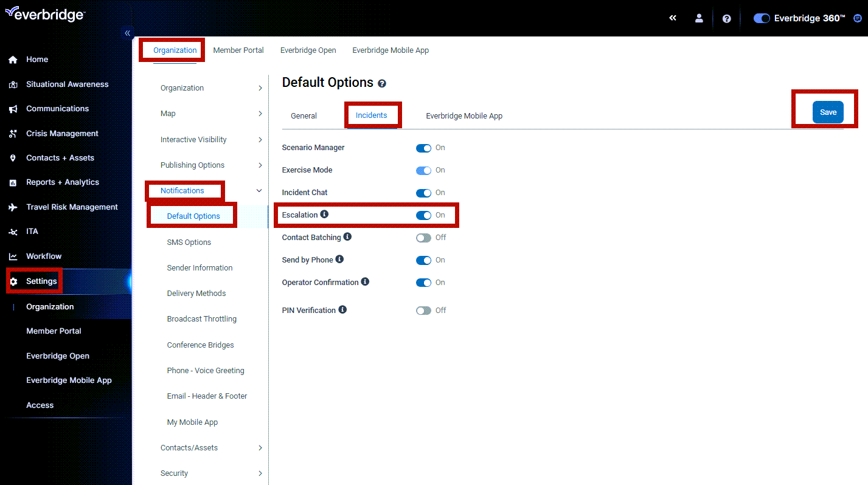The width and height of the screenshot is (868, 485).
Task: Expand the Security chevron
Action: tap(260, 473)
